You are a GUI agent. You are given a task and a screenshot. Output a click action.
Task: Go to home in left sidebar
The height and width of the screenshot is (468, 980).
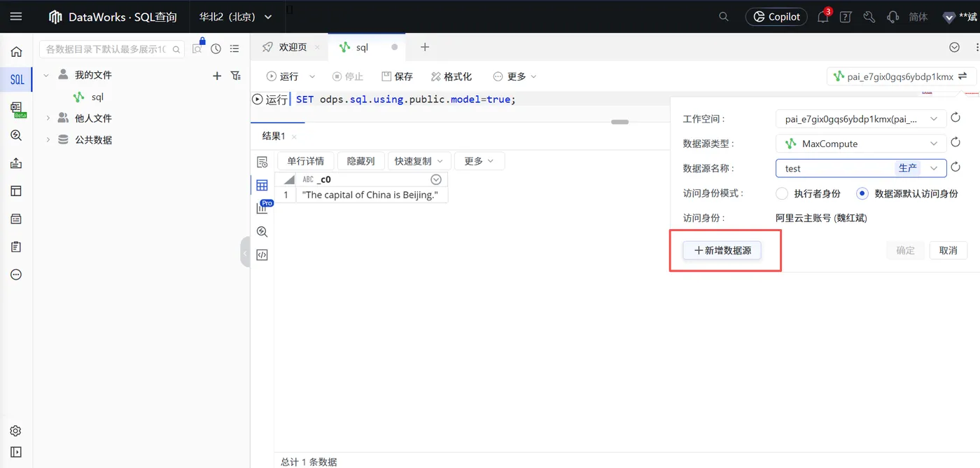coord(16,51)
